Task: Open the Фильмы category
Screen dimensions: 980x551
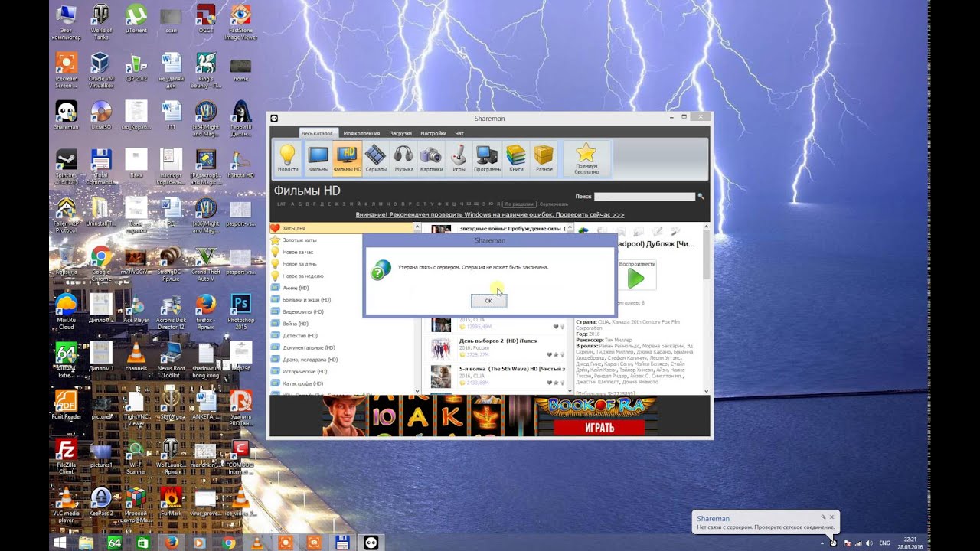Action: coord(318,158)
